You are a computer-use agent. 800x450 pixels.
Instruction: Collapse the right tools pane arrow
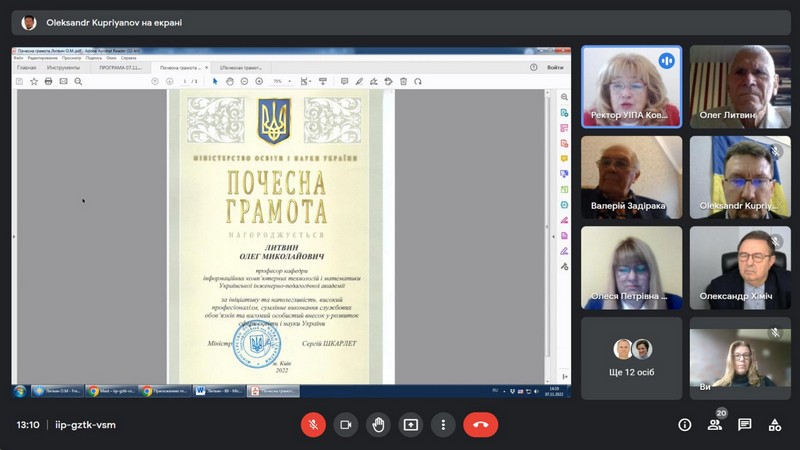point(553,237)
